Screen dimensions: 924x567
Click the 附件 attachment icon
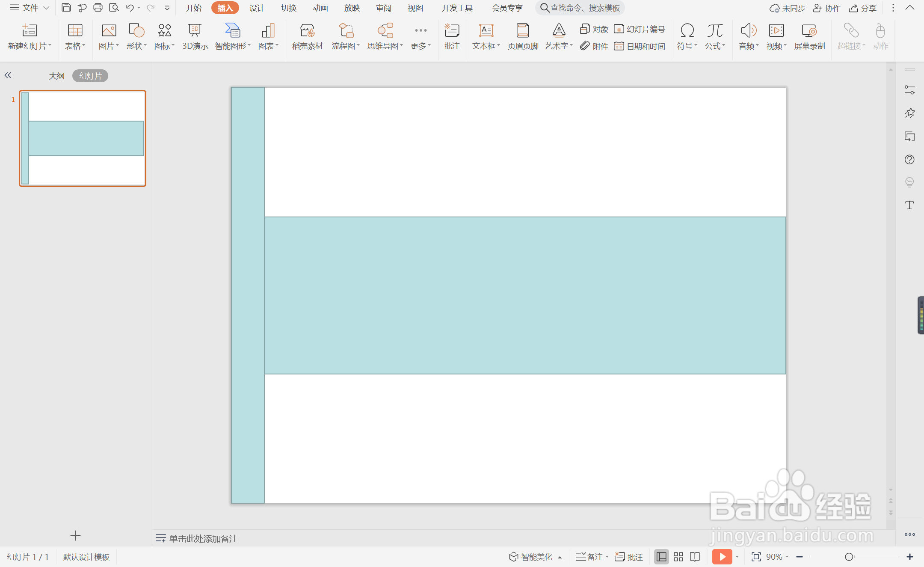point(594,46)
